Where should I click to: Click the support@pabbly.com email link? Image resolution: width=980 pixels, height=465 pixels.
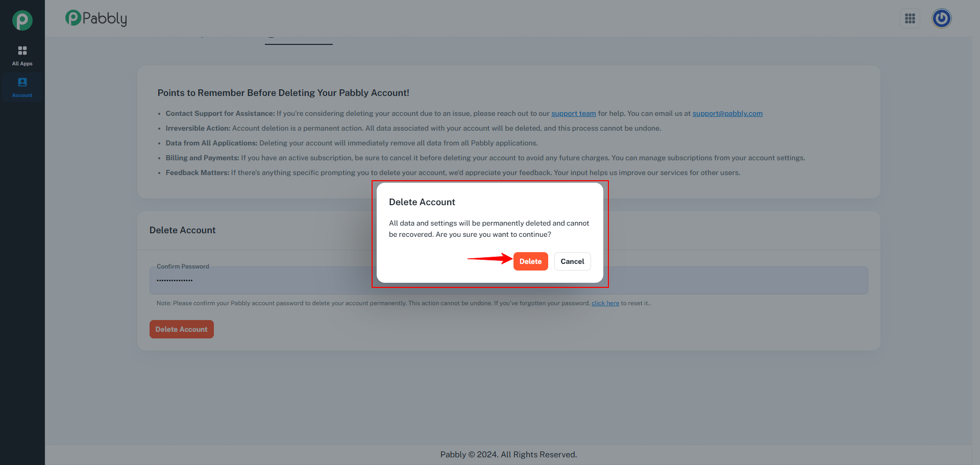[727, 113]
